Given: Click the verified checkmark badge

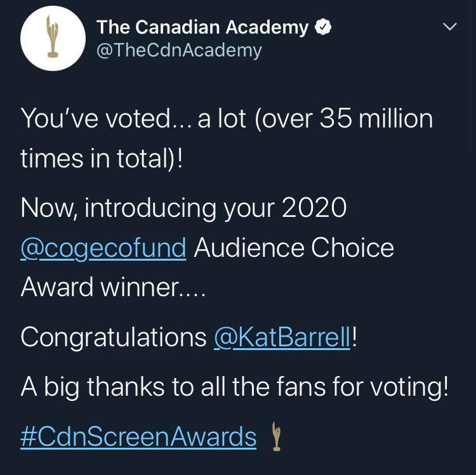Looking at the screenshot, I should tap(323, 27).
